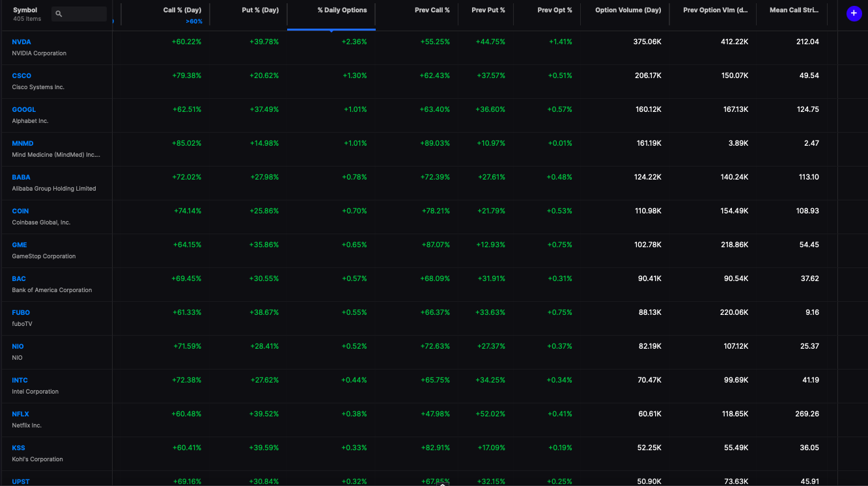Open the KSS ticker link
The width and height of the screenshot is (868, 486).
point(19,448)
